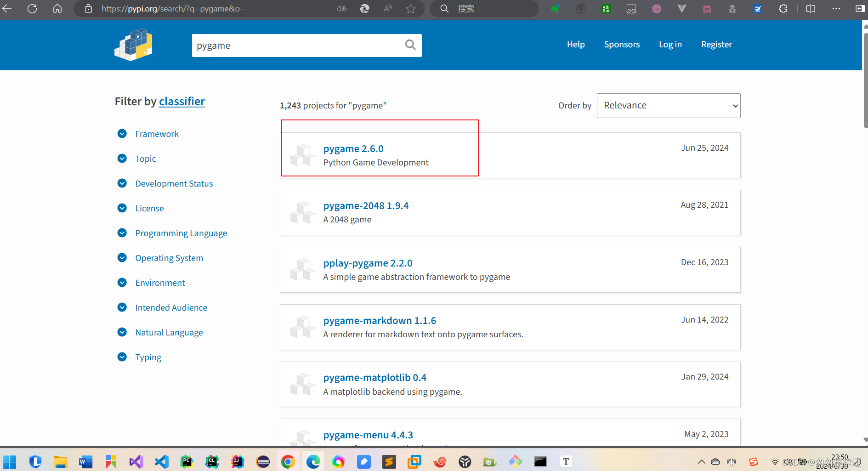The height and width of the screenshot is (471, 868).
Task: Click the scrollbar down arrow
Action: pyautogui.click(x=865, y=440)
